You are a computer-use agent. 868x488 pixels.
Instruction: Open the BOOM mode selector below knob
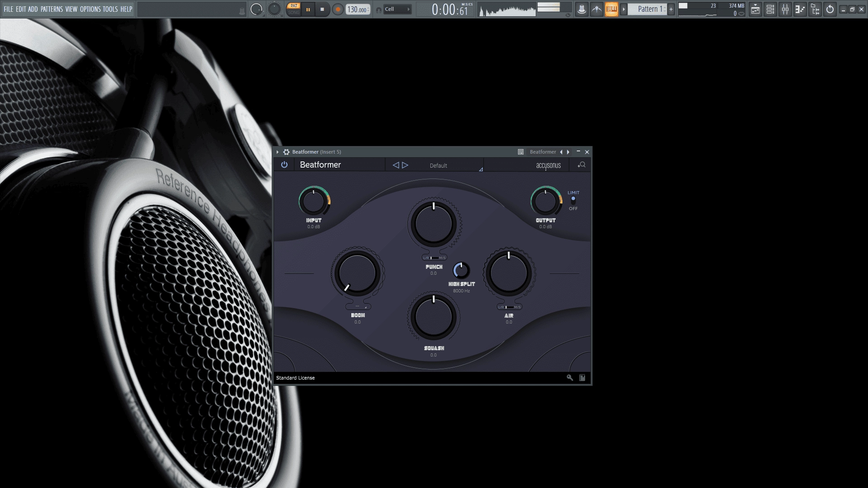[358, 307]
